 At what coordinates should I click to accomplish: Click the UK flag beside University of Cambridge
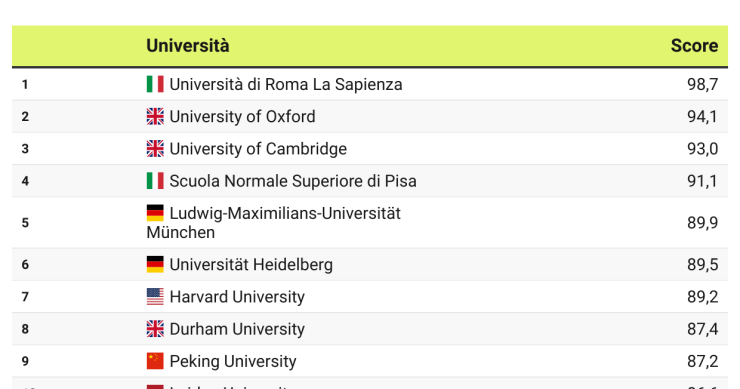(x=155, y=149)
